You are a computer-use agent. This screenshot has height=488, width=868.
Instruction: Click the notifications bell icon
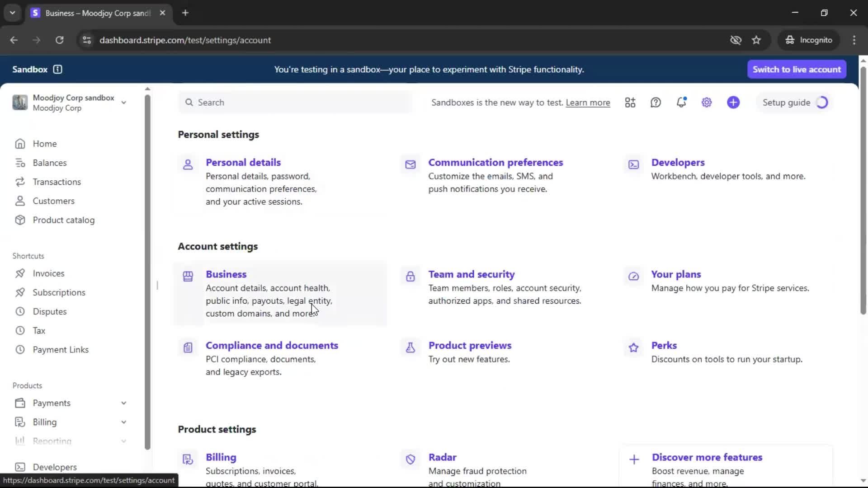coord(681,103)
